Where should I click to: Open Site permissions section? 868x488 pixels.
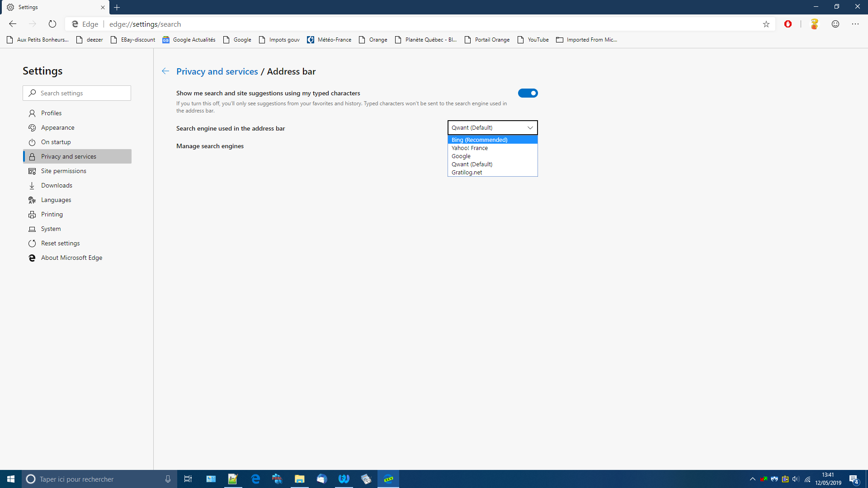coord(77,171)
